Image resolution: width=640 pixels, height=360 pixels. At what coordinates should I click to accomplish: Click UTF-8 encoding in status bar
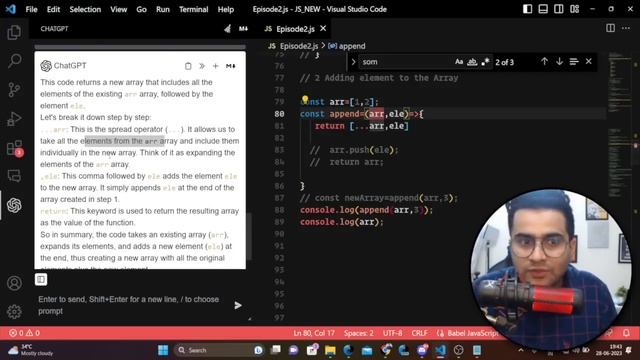click(x=392, y=333)
